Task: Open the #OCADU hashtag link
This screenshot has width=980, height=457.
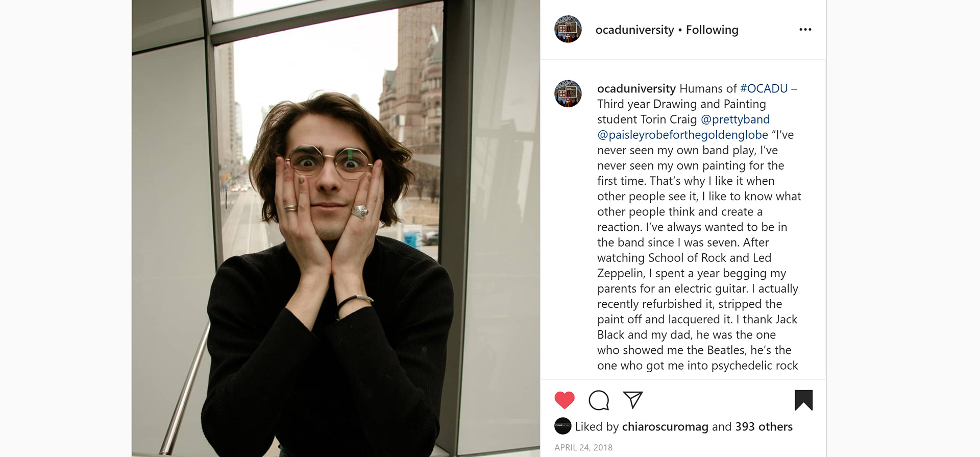Action: [x=764, y=88]
